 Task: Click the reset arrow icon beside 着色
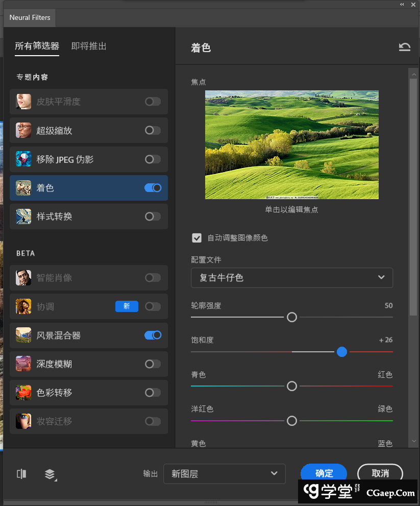pyautogui.click(x=404, y=47)
